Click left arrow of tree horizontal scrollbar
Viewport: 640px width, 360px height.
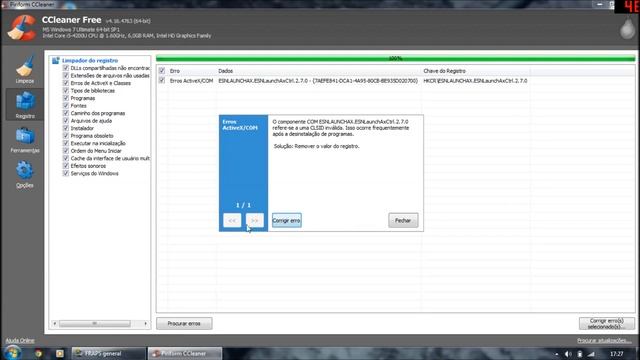point(55,323)
